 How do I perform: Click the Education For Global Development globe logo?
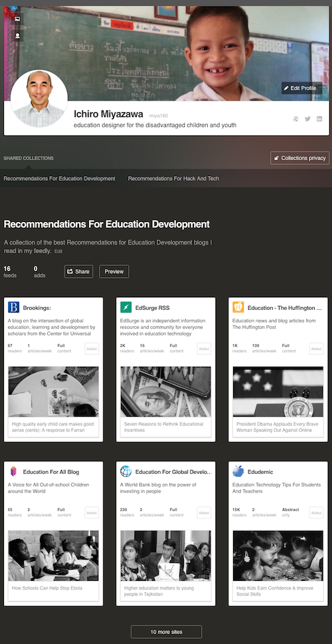[126, 471]
